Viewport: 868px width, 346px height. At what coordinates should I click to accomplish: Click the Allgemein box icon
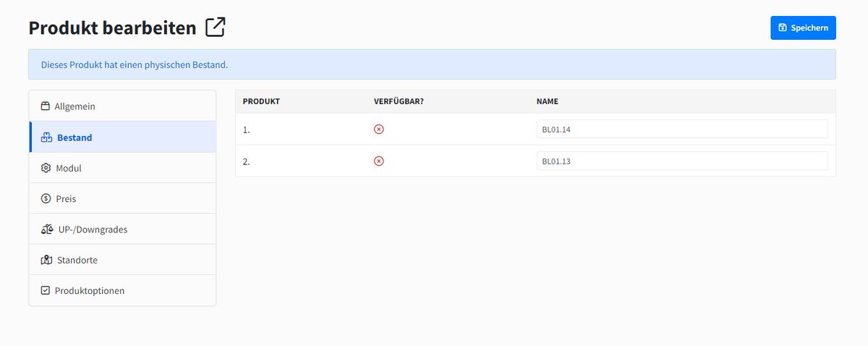tap(46, 106)
